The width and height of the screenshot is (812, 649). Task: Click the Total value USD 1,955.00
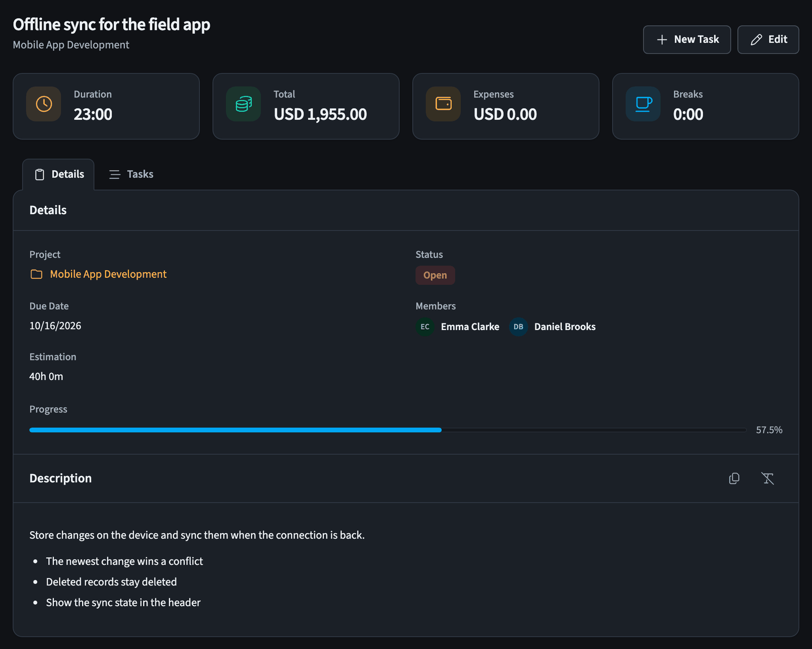[320, 114]
